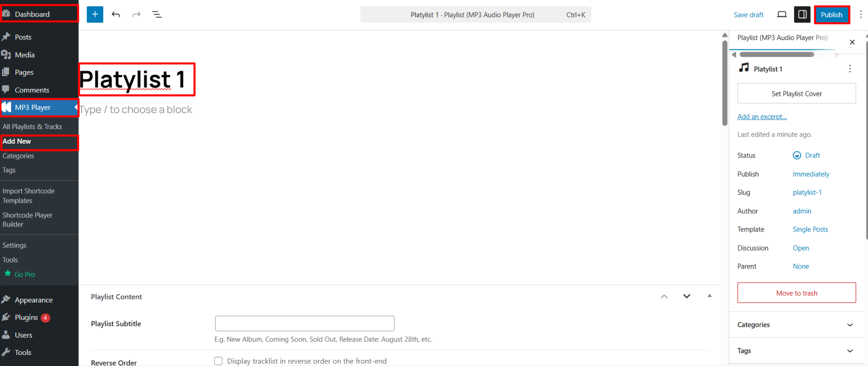Viewport: 868px width, 366px height.
Task: Click the sidebar tab horizontal scrollbar
Action: point(777,54)
